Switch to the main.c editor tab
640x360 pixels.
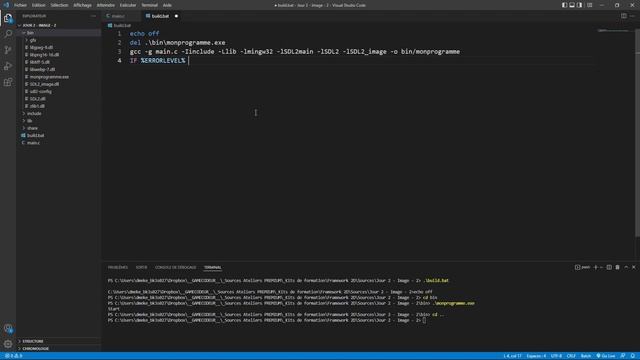pos(121,16)
